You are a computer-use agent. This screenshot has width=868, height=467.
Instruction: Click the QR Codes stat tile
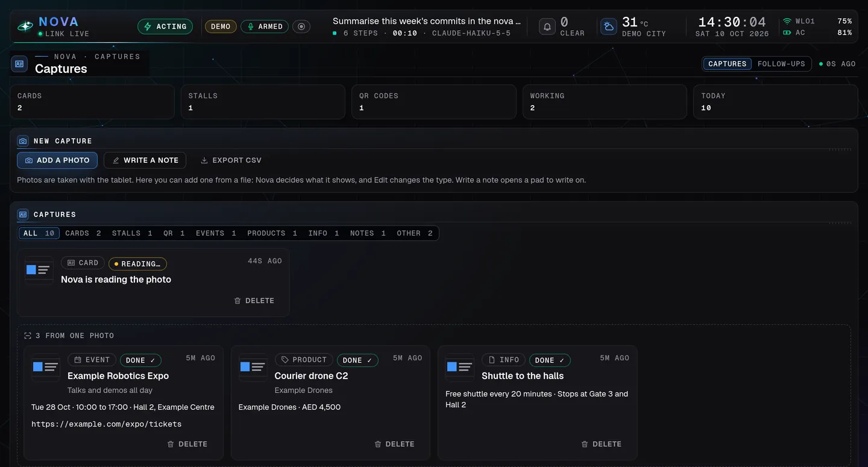click(434, 102)
